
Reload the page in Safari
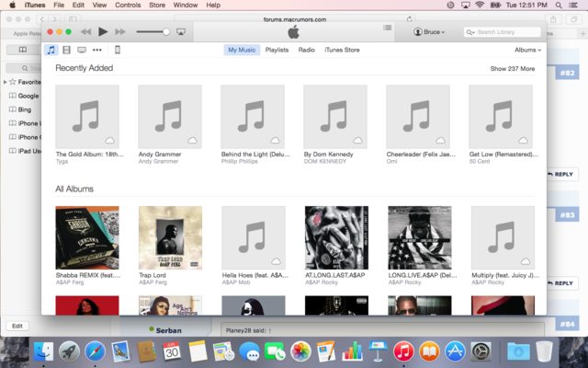pos(410,18)
